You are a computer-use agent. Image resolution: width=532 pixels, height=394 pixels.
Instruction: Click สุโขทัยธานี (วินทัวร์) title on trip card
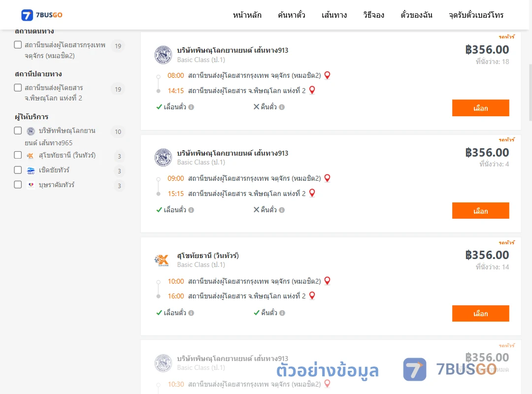pos(208,256)
